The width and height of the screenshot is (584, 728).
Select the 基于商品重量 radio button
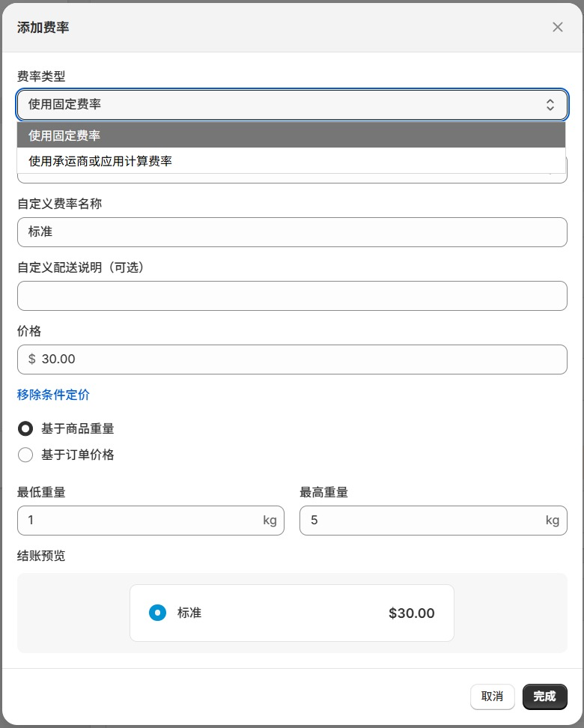pos(25,429)
